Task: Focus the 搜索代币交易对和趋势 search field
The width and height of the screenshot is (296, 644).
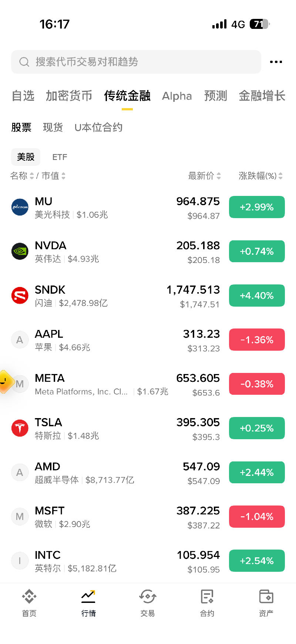Action: pyautogui.click(x=136, y=62)
